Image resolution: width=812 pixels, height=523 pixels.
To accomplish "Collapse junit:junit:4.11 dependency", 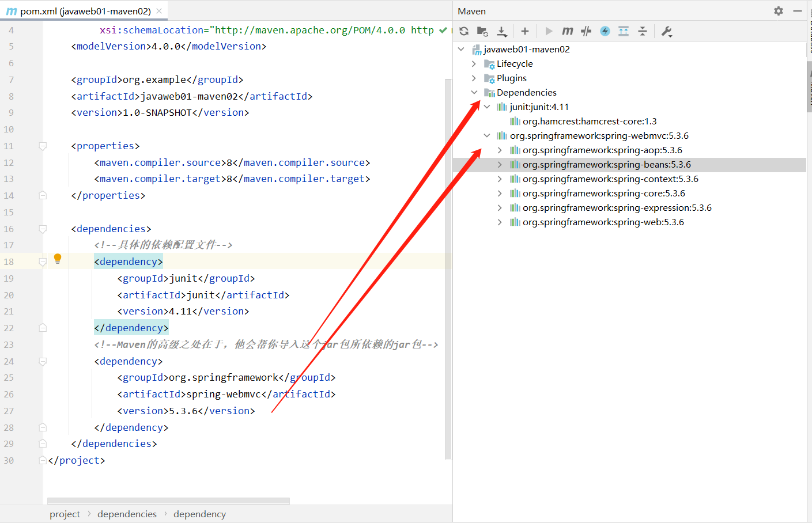I will [487, 107].
